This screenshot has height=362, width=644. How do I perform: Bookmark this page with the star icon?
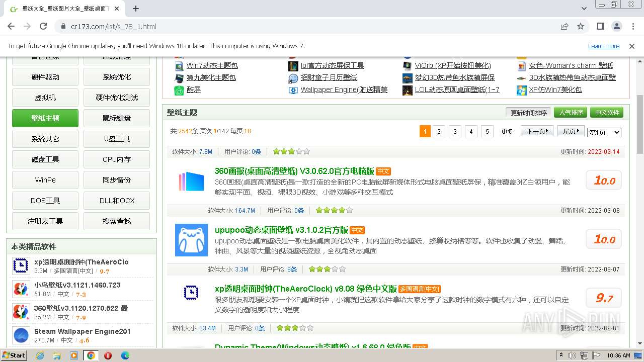coord(581,27)
